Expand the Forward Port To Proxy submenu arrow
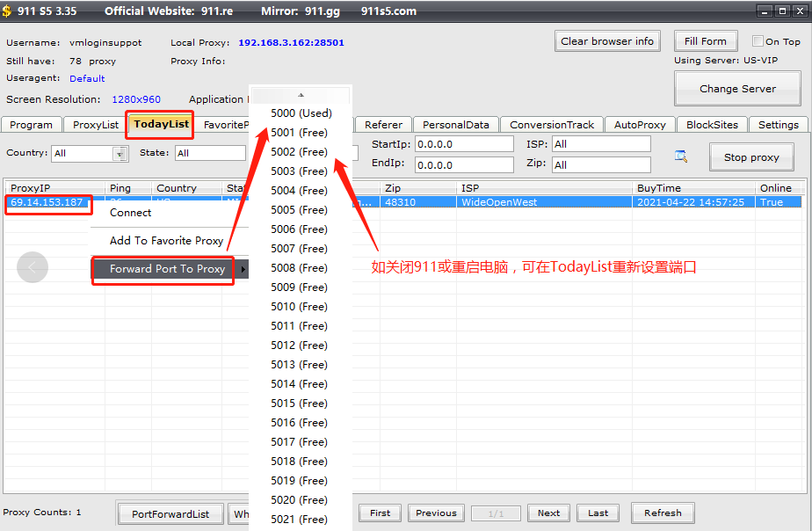 pos(243,269)
